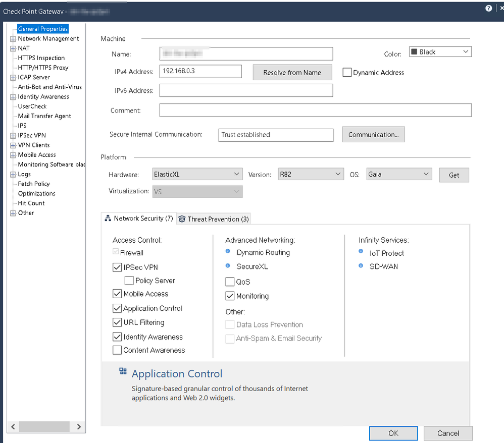
Task: Select Monitoring Software blades tree item
Action: pos(52,164)
